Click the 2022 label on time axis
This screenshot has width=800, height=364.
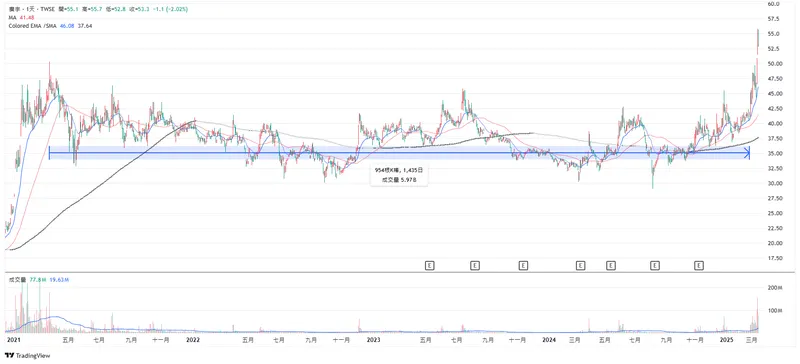pyautogui.click(x=193, y=339)
